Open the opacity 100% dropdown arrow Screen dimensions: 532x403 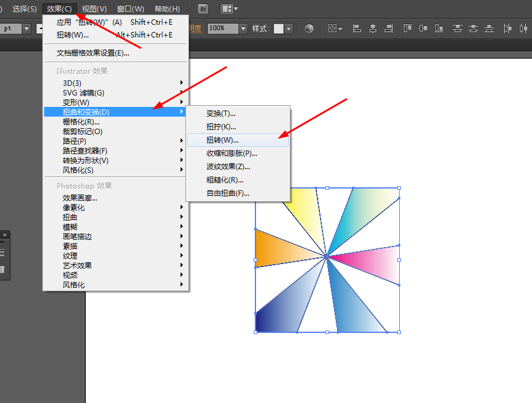tap(243, 28)
